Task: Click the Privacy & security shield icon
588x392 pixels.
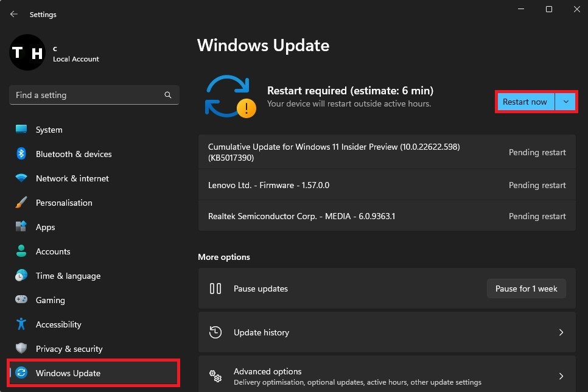Action: 21,349
